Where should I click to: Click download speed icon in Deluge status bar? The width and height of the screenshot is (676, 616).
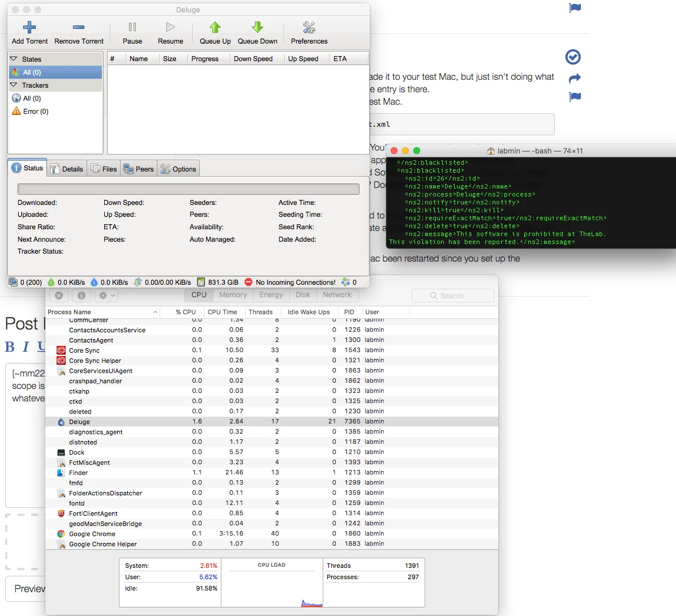[52, 283]
